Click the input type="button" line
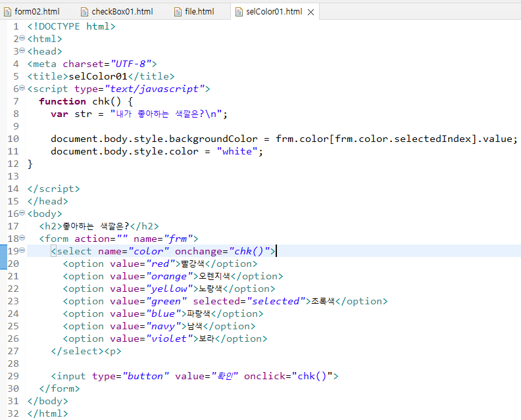Viewport: 521px width, 420px height. coord(194,376)
